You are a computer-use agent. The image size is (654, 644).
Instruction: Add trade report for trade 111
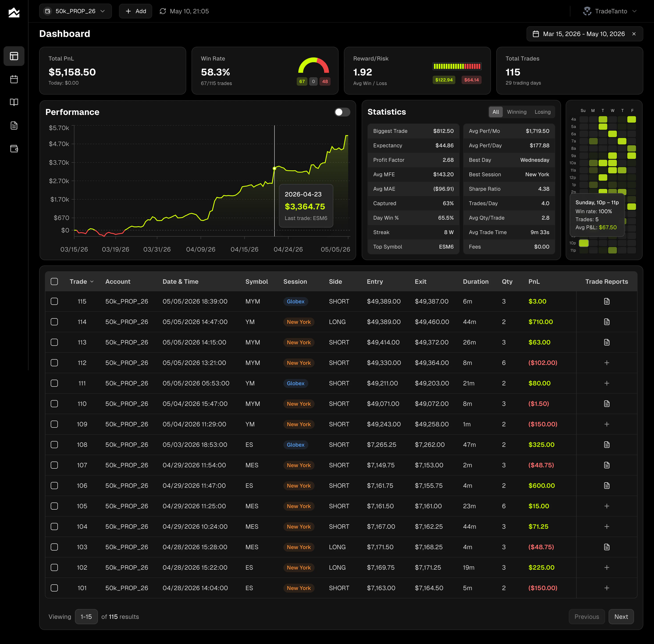607,383
